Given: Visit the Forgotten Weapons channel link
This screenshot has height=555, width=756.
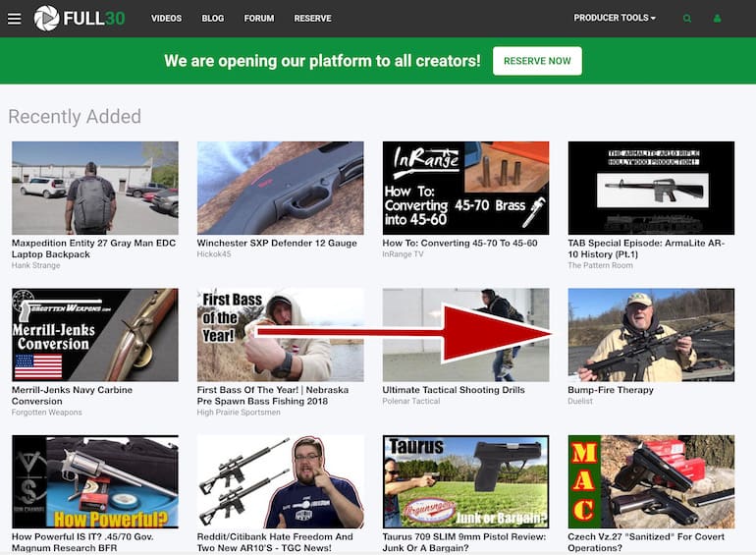Looking at the screenshot, I should [x=47, y=413].
